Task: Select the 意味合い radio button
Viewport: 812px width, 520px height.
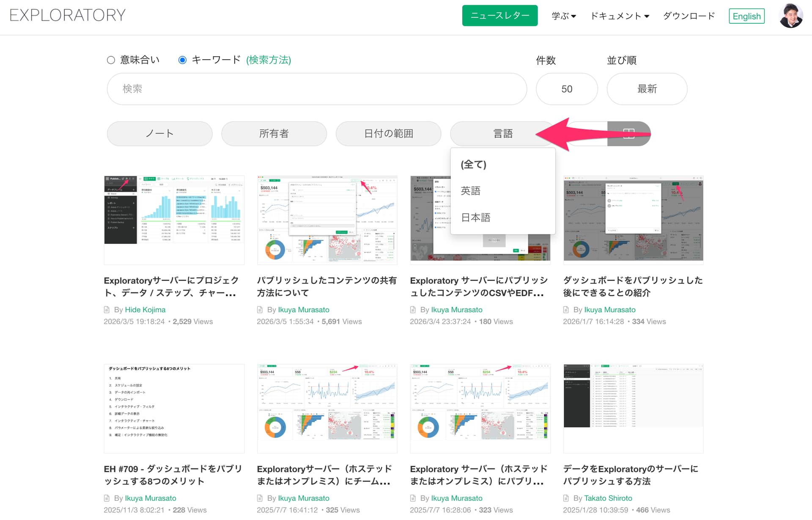Action: 111,60
